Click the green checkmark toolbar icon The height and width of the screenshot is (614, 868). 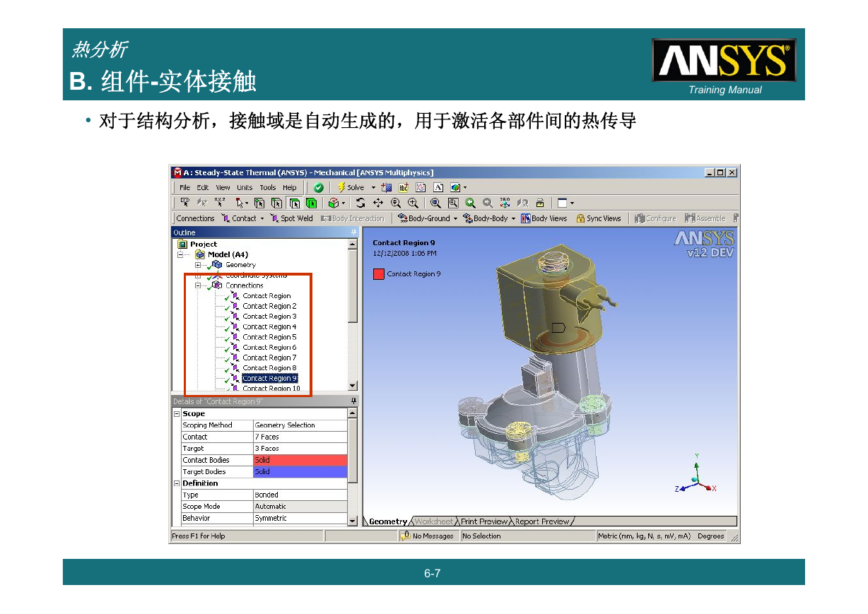(x=319, y=187)
